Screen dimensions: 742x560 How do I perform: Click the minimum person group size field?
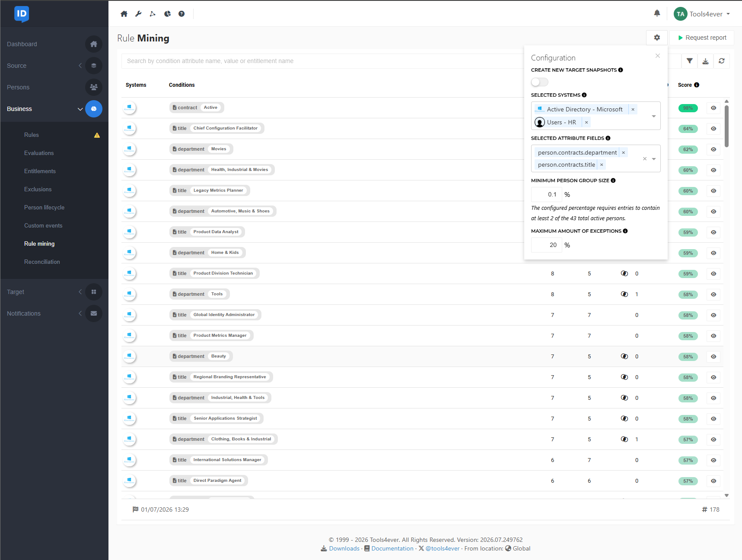546,194
